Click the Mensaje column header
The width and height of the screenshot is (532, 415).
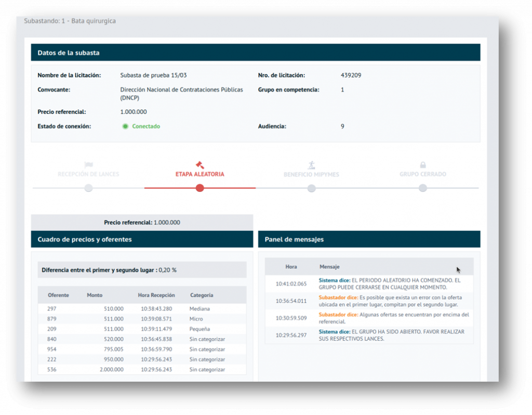tap(329, 267)
